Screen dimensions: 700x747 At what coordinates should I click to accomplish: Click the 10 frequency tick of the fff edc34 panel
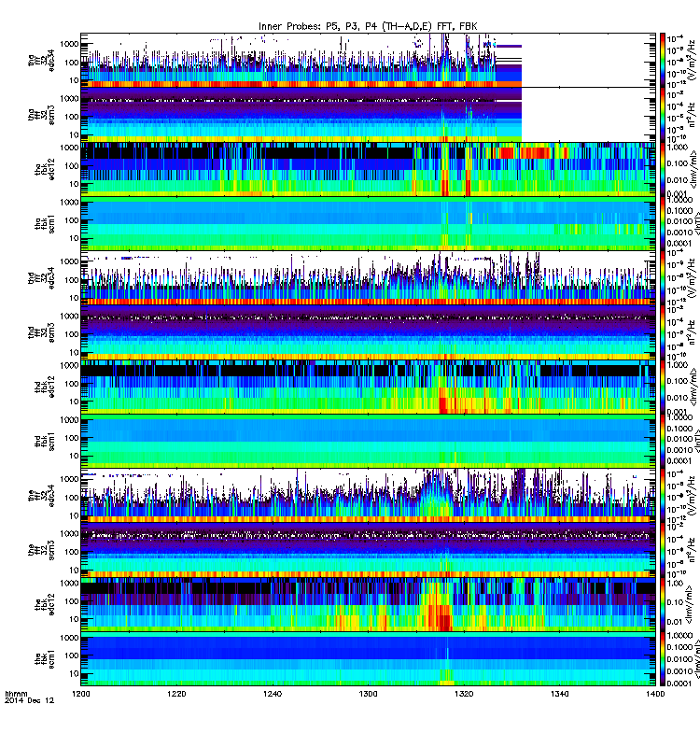pyautogui.click(x=74, y=515)
